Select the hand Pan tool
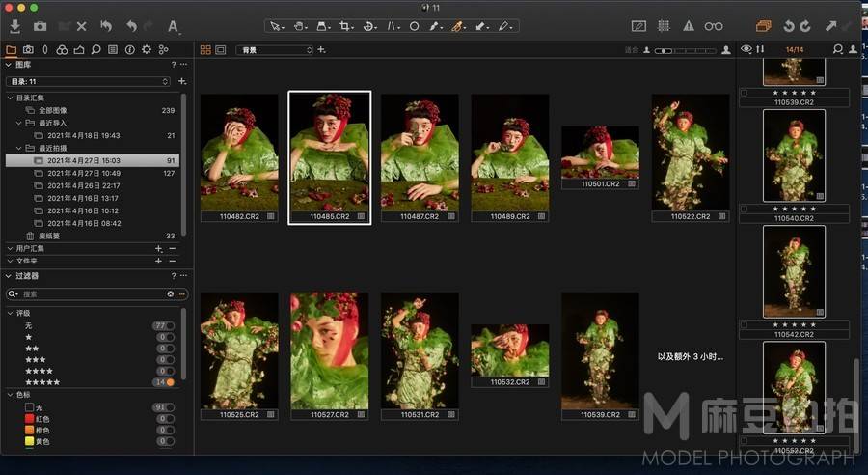The width and height of the screenshot is (868, 475). coord(300,26)
